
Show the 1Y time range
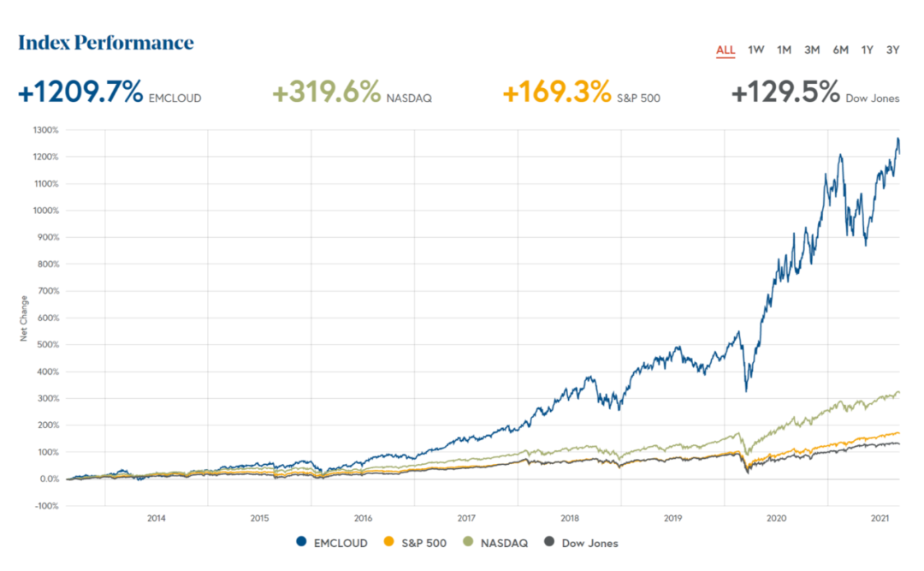pos(868,50)
